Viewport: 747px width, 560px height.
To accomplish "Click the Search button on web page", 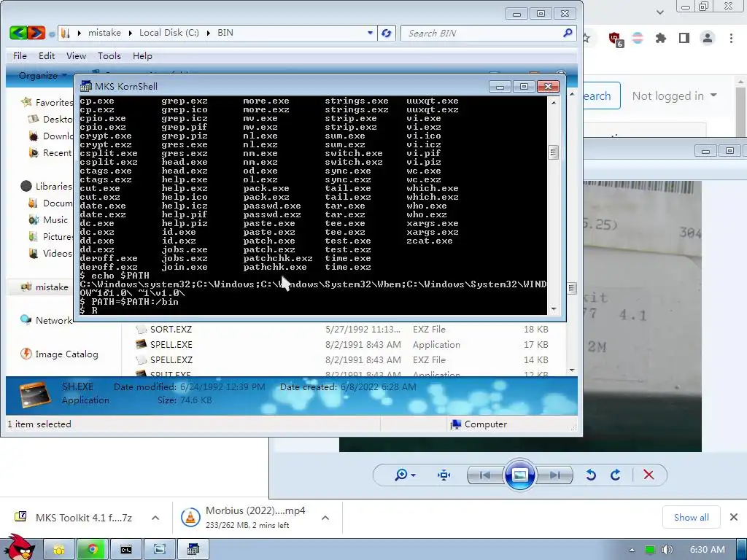I will pos(601,96).
